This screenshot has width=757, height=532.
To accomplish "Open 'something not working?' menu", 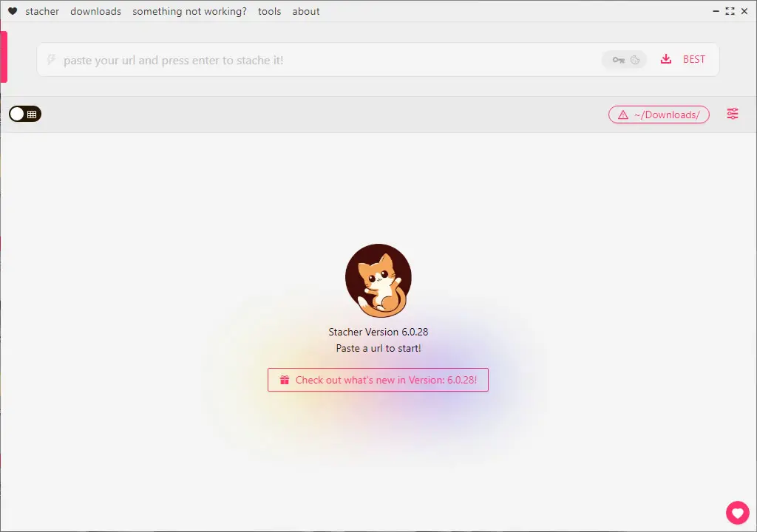I will point(189,11).
